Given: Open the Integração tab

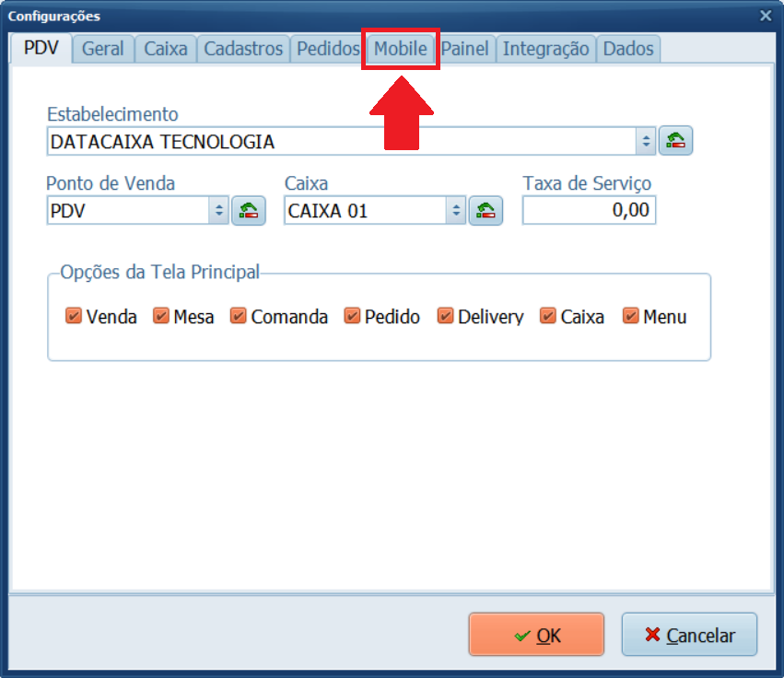Looking at the screenshot, I should (x=545, y=49).
